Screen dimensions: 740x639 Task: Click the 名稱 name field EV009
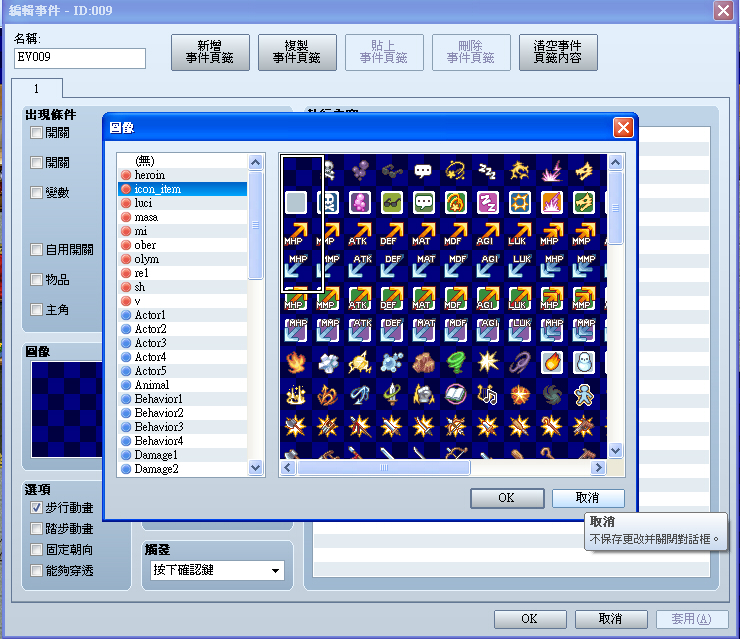pyautogui.click(x=80, y=58)
